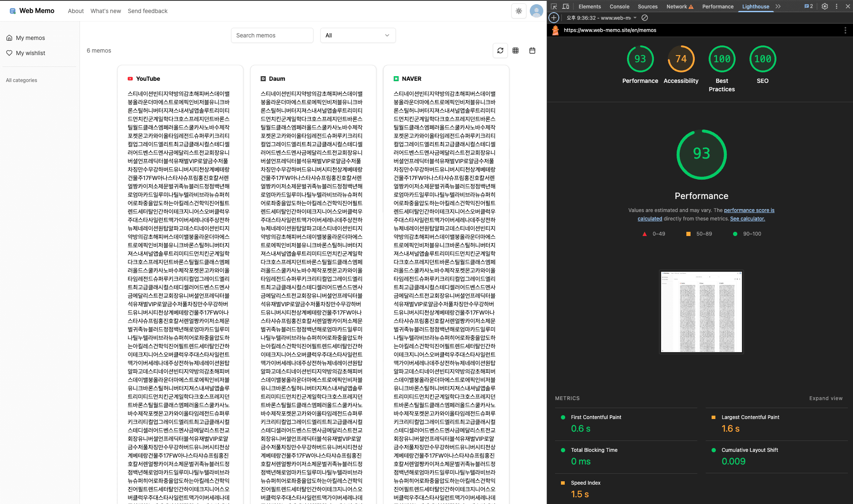Click the refresh memos icon
The height and width of the screenshot is (504, 853).
(500, 50)
